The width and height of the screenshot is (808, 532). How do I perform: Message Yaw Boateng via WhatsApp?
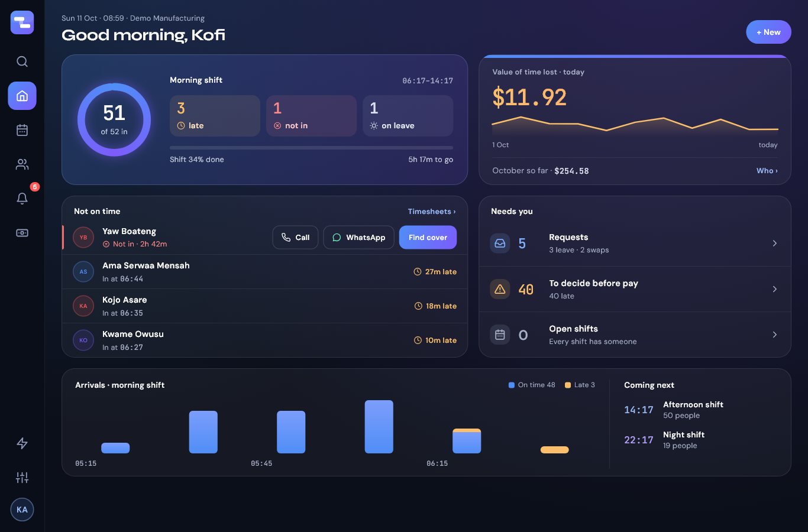click(x=359, y=238)
